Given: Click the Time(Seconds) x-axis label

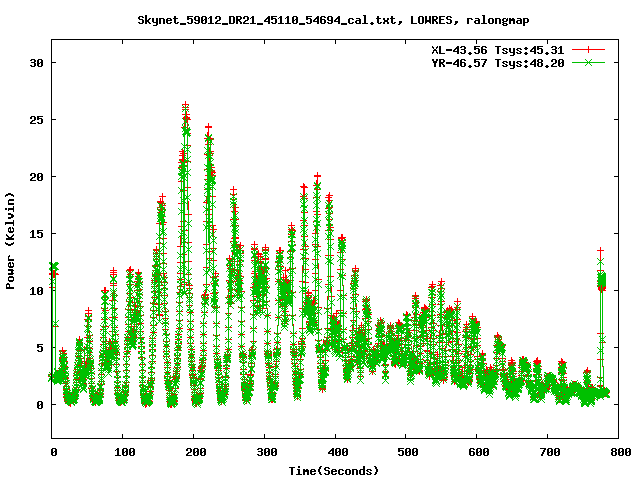Looking at the screenshot, I should (333, 471).
